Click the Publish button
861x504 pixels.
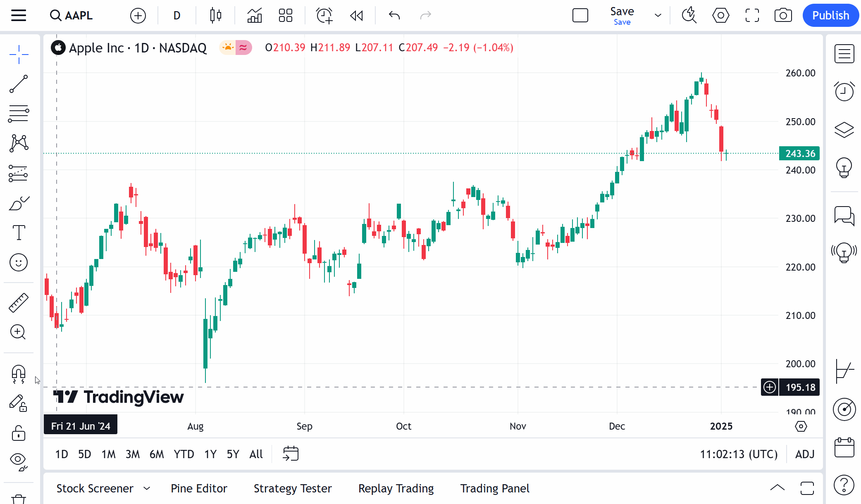[830, 16]
